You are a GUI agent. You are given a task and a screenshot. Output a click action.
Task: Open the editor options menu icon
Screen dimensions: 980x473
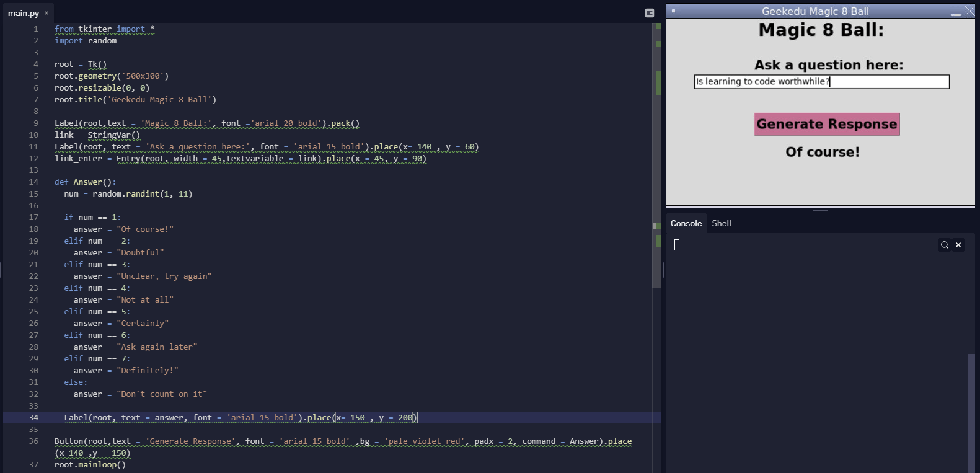[x=650, y=13]
